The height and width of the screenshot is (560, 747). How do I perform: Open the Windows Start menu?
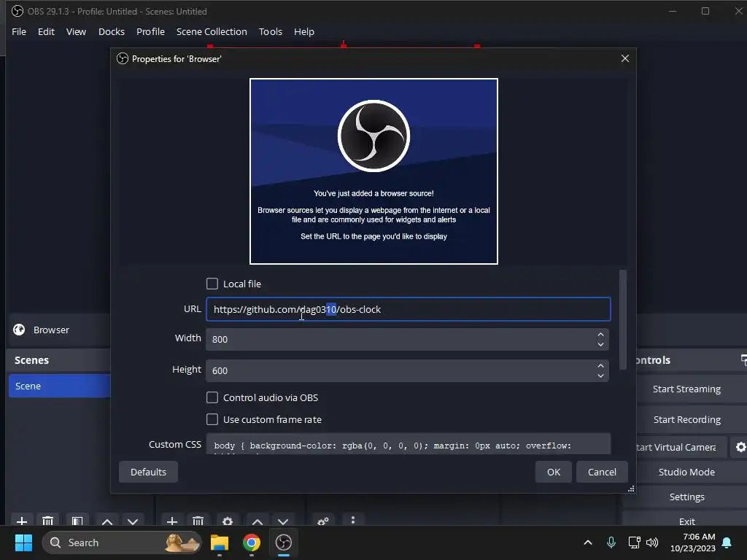pyautogui.click(x=23, y=542)
